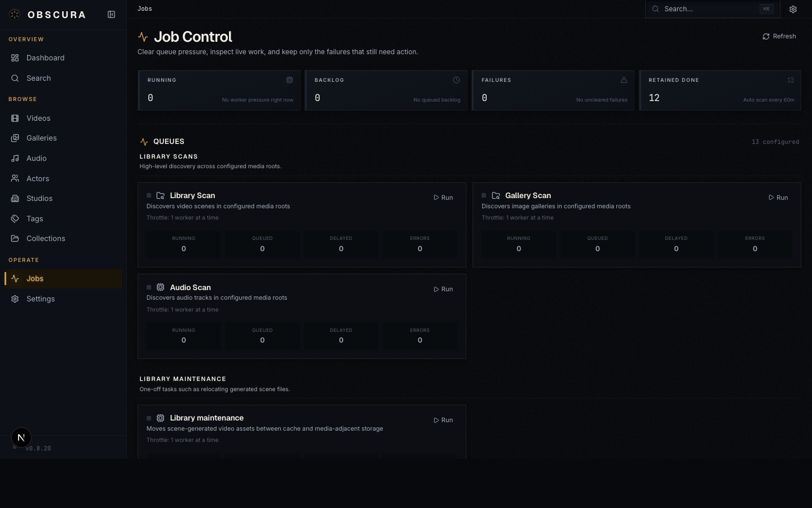Screen dimensions: 812x508
Task: Run the Gallery Scan queue
Action: (x=778, y=198)
